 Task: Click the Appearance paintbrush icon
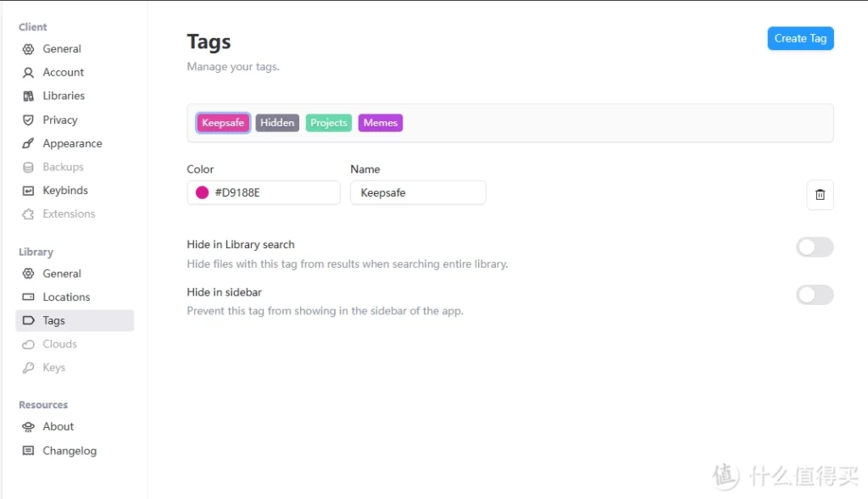28,144
